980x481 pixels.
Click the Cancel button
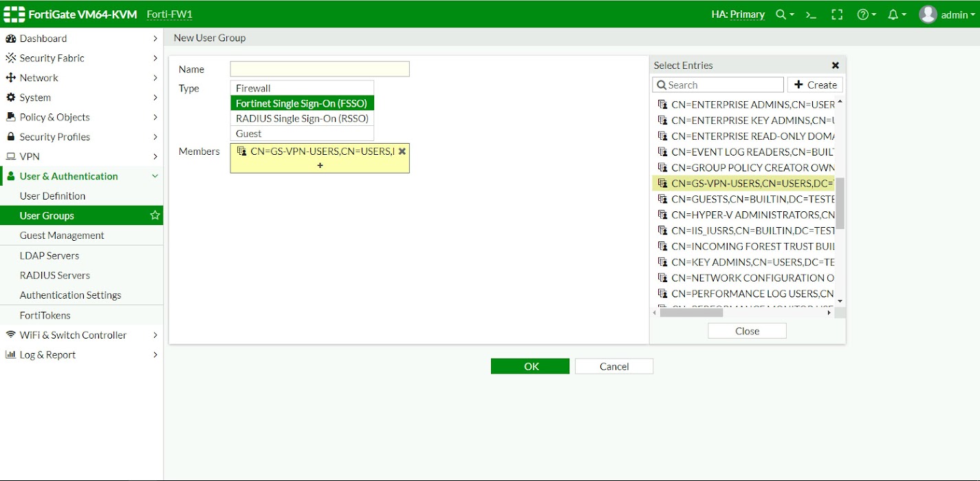tap(614, 366)
